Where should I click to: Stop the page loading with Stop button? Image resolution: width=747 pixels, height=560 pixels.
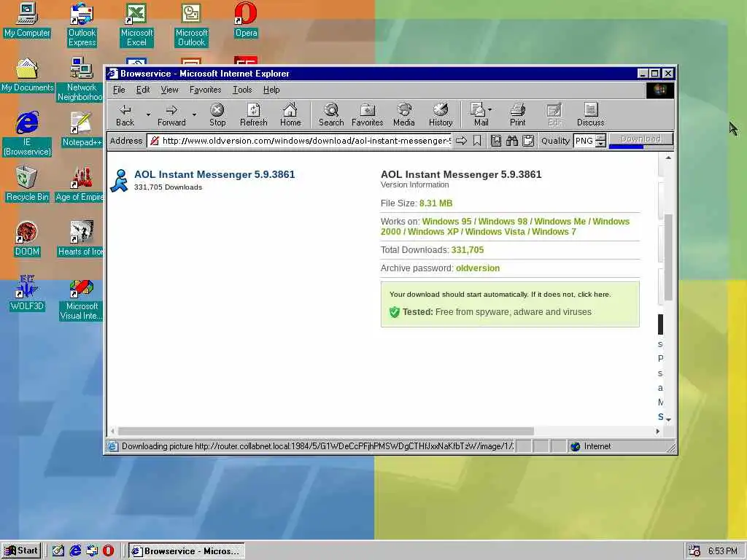pos(217,115)
